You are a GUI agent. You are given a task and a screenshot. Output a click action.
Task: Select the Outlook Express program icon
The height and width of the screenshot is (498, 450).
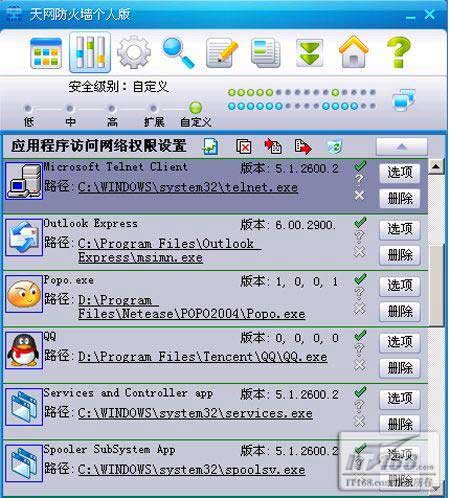click(24, 237)
